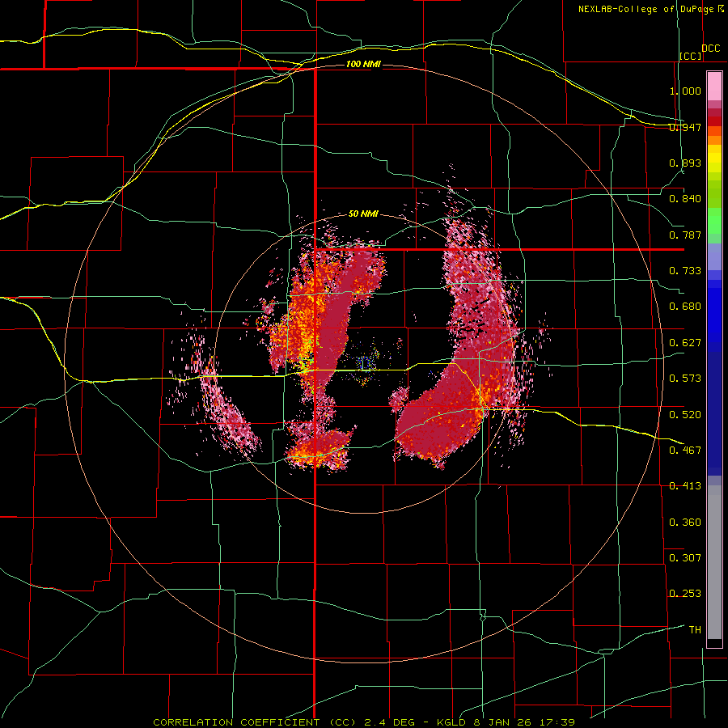
Task: Click the 0.520 scale value
Action: 685,414
